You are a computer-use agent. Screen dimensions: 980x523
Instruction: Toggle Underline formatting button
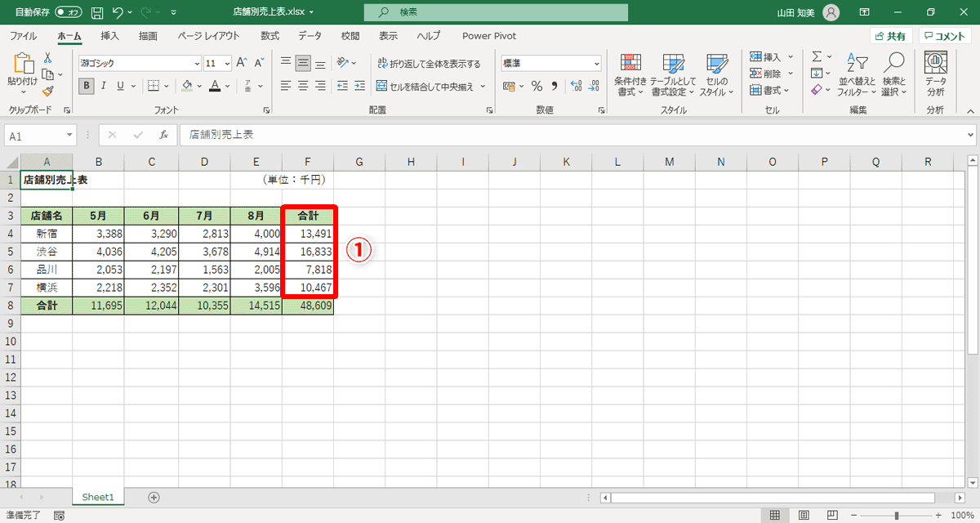click(121, 85)
